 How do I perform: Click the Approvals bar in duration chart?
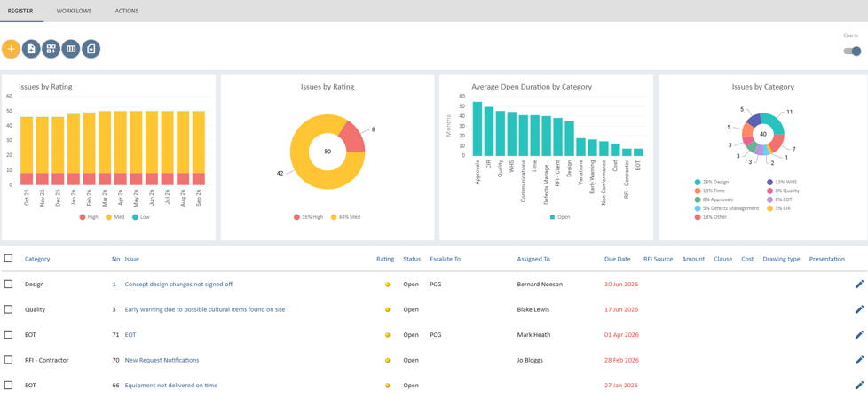(x=477, y=129)
